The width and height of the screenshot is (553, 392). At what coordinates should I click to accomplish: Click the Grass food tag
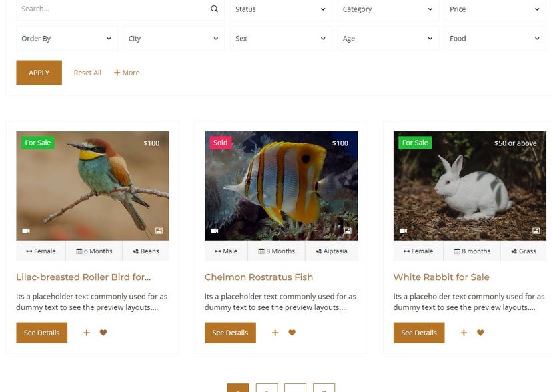(x=524, y=251)
